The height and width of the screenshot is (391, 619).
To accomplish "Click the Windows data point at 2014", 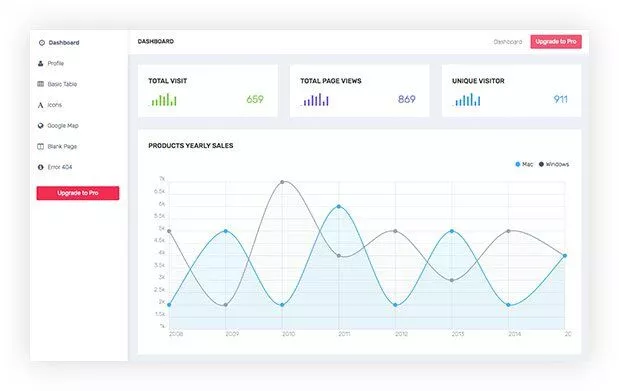I will (x=508, y=231).
